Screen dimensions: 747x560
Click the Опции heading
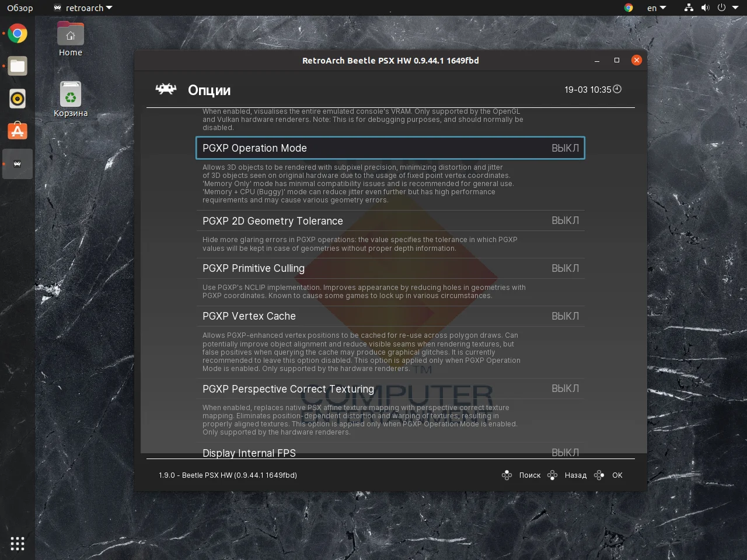point(209,90)
